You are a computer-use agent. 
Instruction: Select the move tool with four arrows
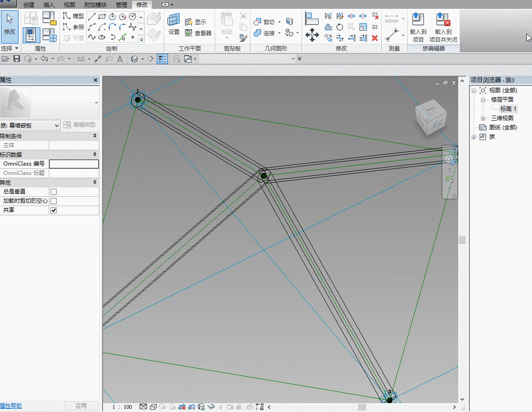(x=312, y=34)
